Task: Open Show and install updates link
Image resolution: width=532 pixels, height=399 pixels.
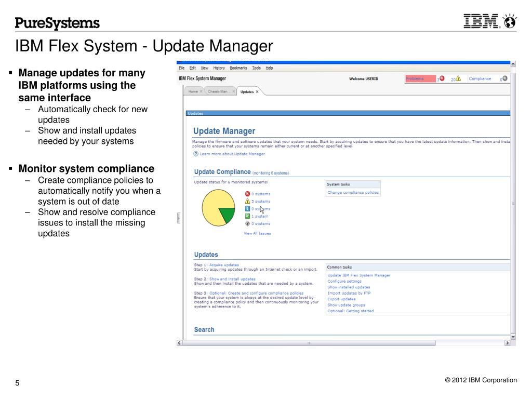Action: coord(232,279)
